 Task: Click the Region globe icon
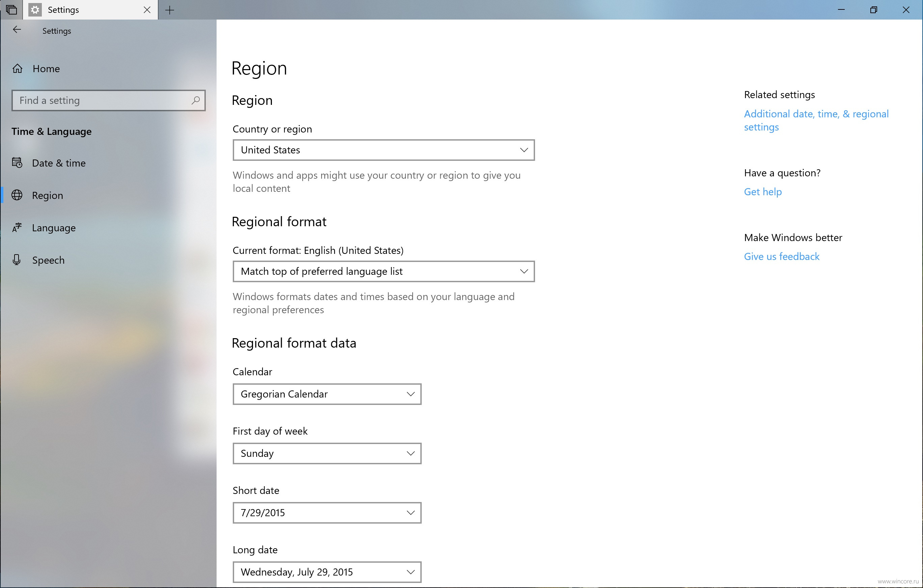pyautogui.click(x=18, y=195)
